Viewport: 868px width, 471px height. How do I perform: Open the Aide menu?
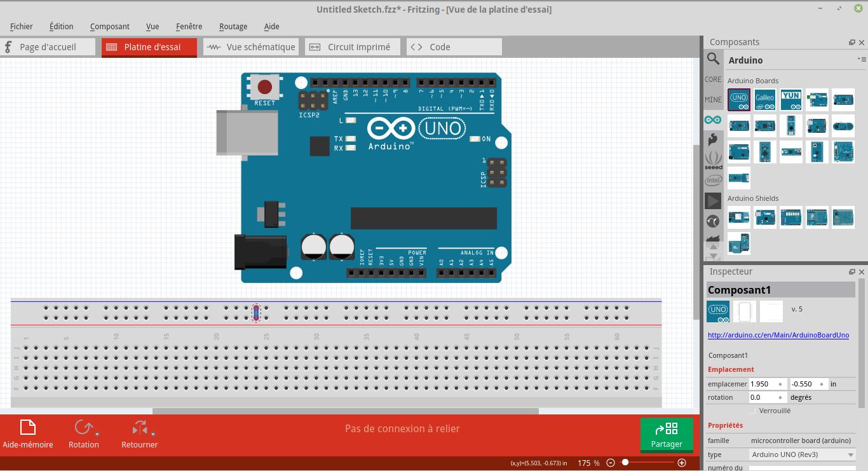click(x=271, y=26)
